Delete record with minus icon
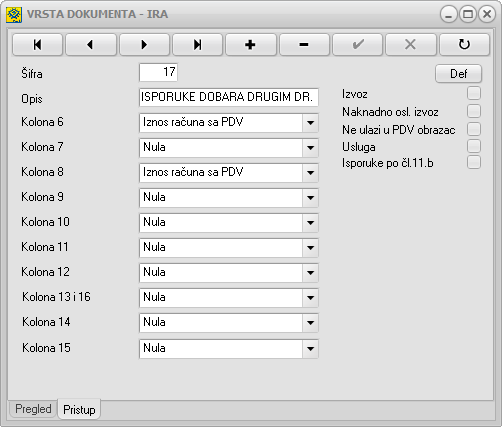 [x=304, y=44]
